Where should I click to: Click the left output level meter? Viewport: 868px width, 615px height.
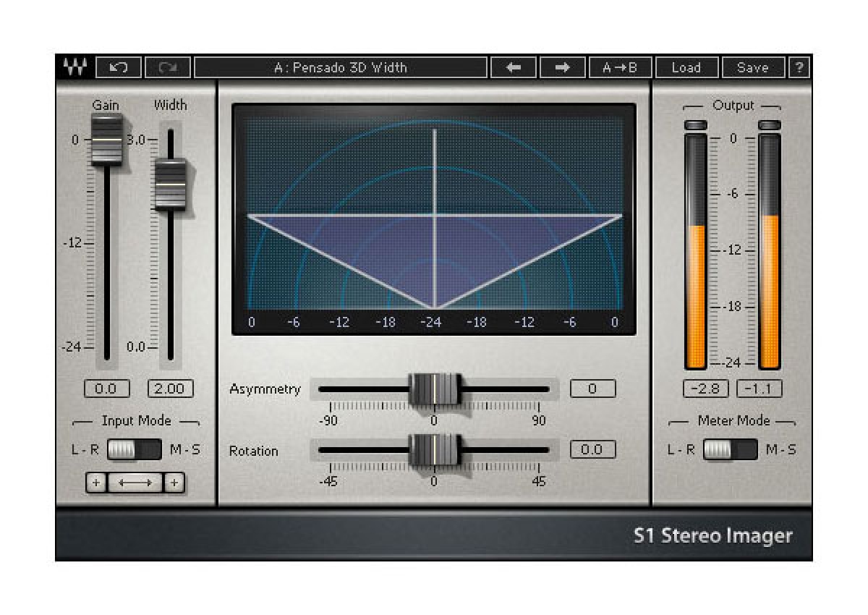[x=696, y=252]
